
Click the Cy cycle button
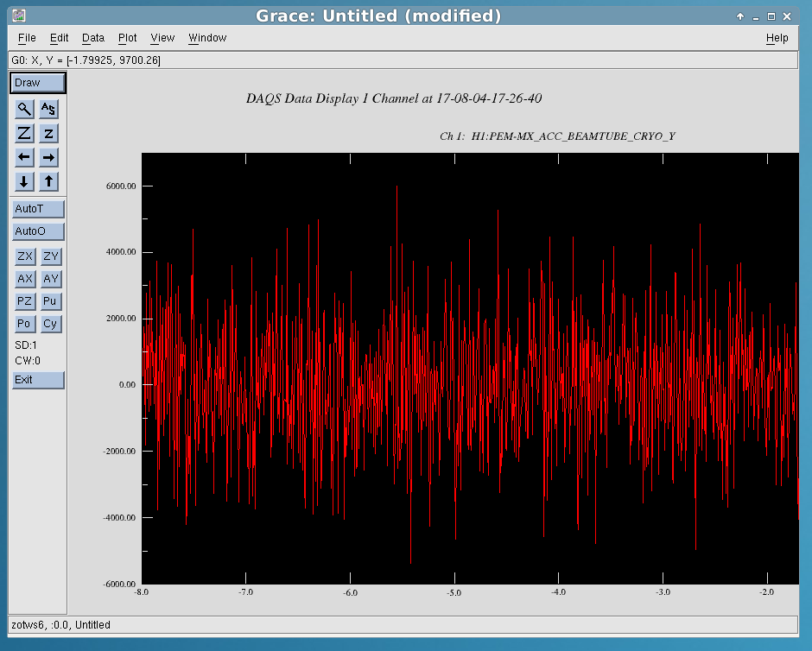(51, 324)
